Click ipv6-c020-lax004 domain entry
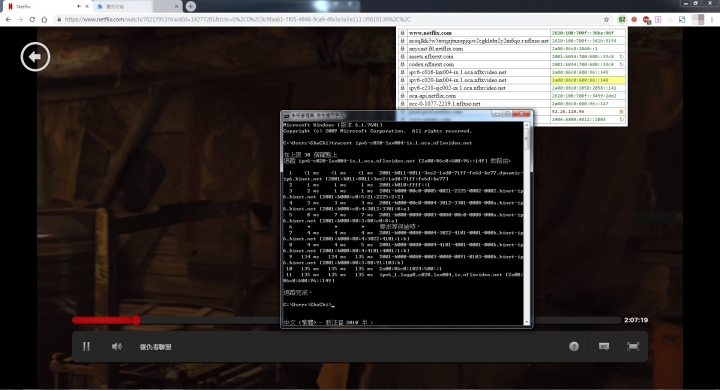 (457, 80)
